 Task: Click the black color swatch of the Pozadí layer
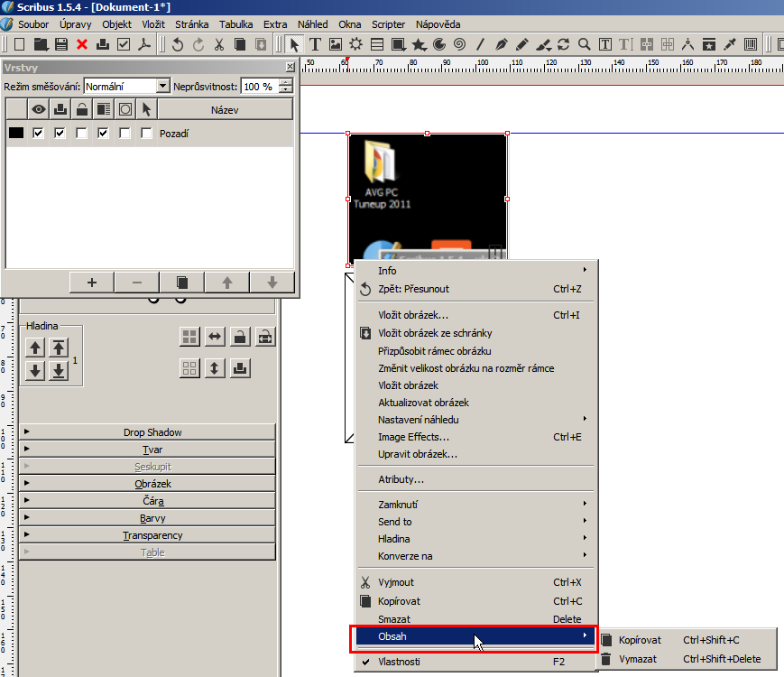point(16,134)
